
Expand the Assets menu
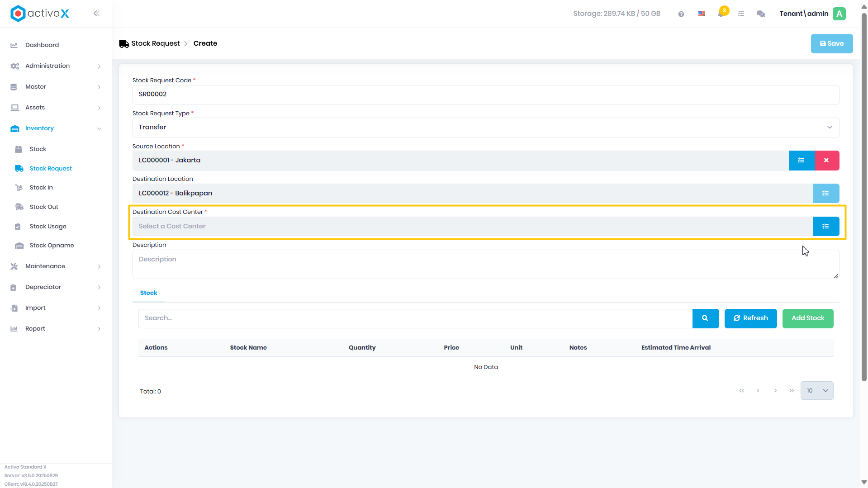pyautogui.click(x=99, y=108)
